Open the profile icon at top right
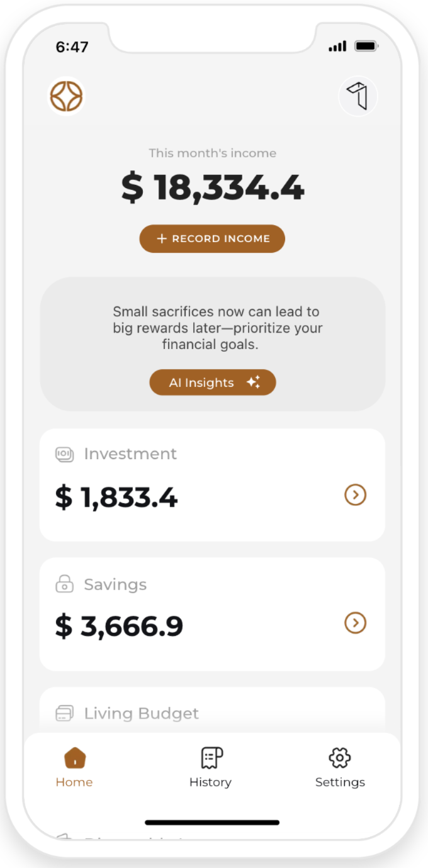This screenshot has height=868, width=428. pos(358,97)
